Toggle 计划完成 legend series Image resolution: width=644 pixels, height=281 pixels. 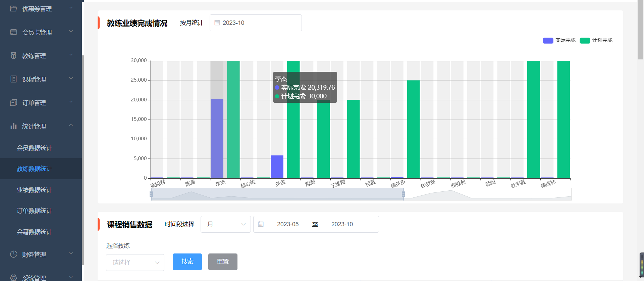(596, 40)
